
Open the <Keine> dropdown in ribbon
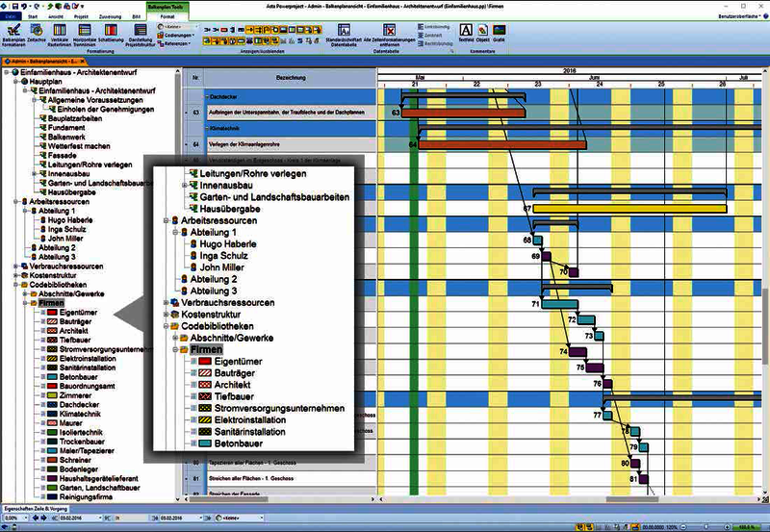pyautogui.click(x=178, y=27)
